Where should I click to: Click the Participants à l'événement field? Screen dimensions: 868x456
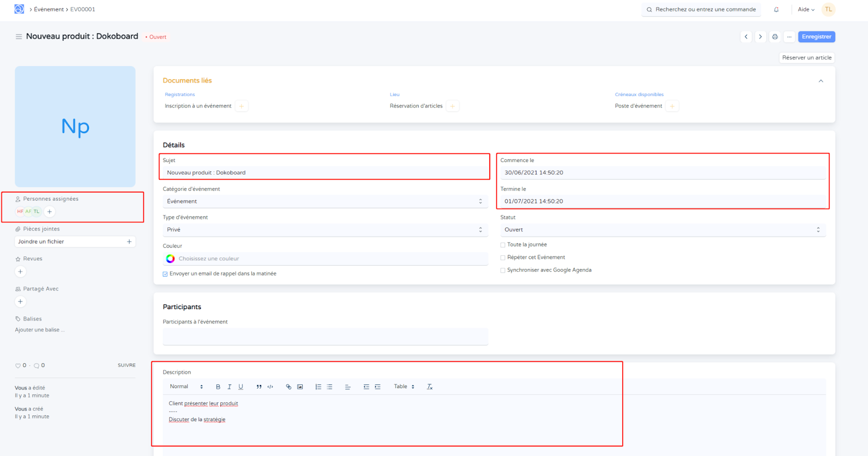click(x=325, y=337)
